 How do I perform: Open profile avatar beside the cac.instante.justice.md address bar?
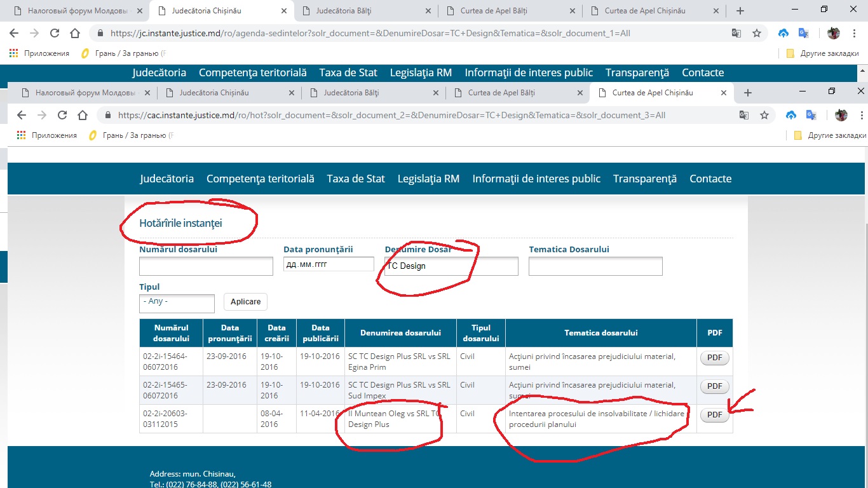coord(841,115)
